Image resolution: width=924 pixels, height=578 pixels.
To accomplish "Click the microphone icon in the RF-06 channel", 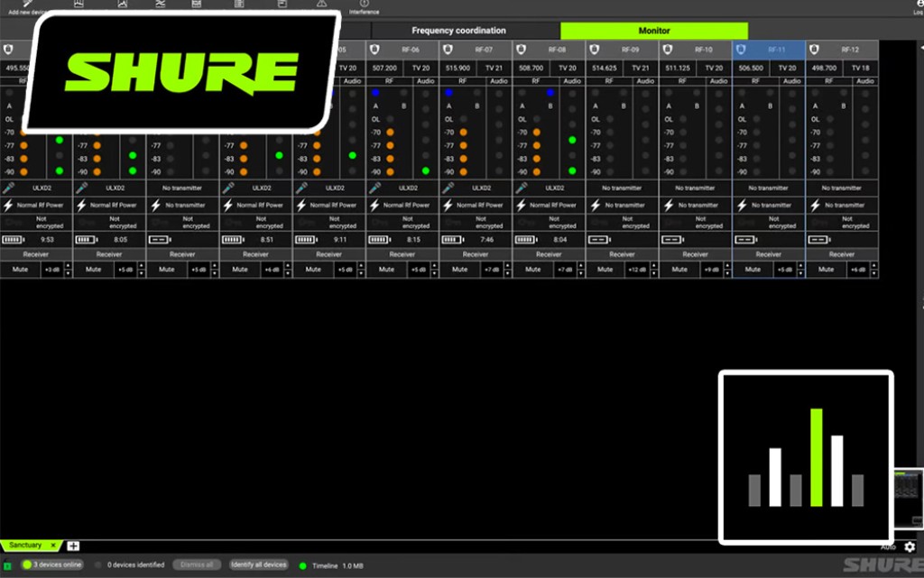I will click(374, 188).
